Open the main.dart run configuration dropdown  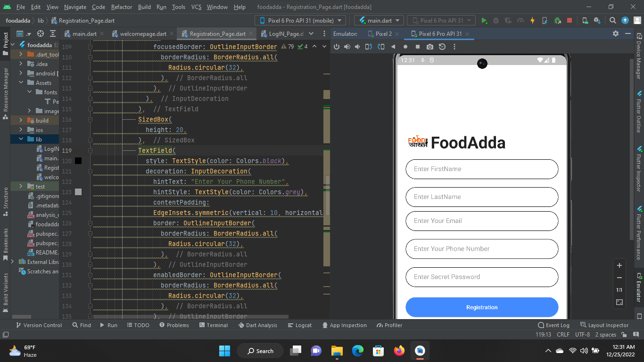pos(380,21)
